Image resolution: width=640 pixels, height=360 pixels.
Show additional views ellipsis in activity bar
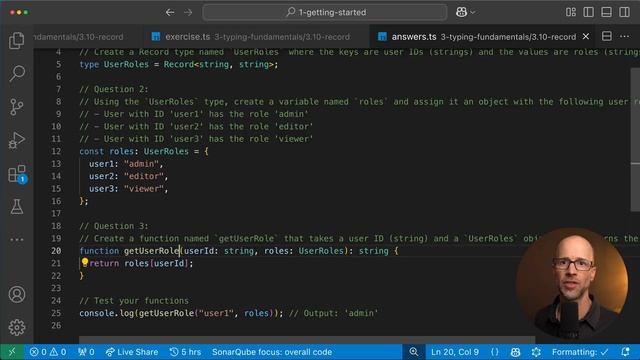pyautogui.click(x=17, y=240)
